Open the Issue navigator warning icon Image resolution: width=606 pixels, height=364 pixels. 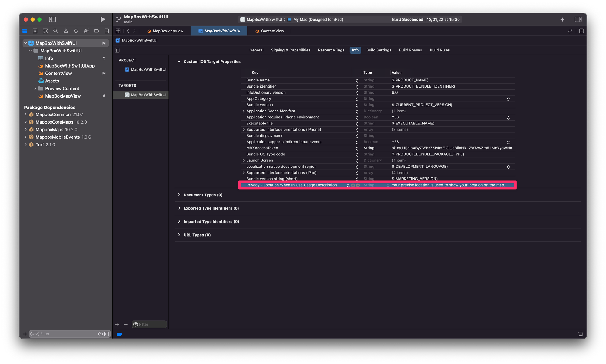pyautogui.click(x=66, y=31)
